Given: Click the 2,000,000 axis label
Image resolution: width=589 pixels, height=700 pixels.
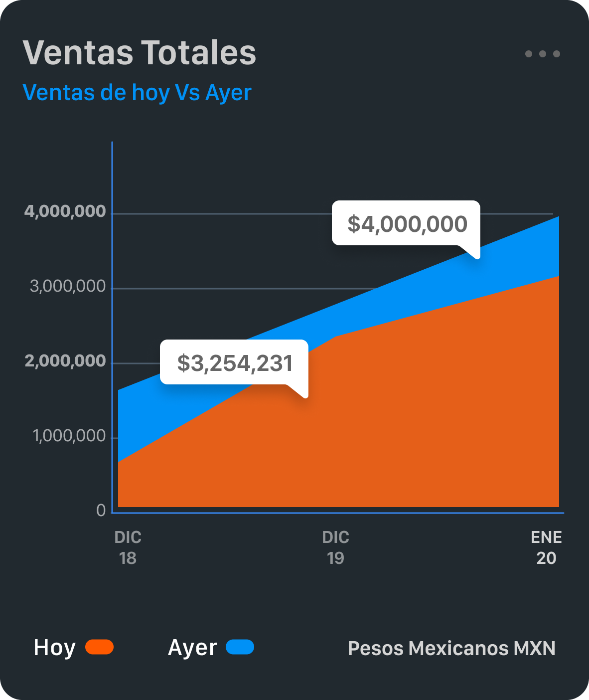Looking at the screenshot, I should (65, 361).
